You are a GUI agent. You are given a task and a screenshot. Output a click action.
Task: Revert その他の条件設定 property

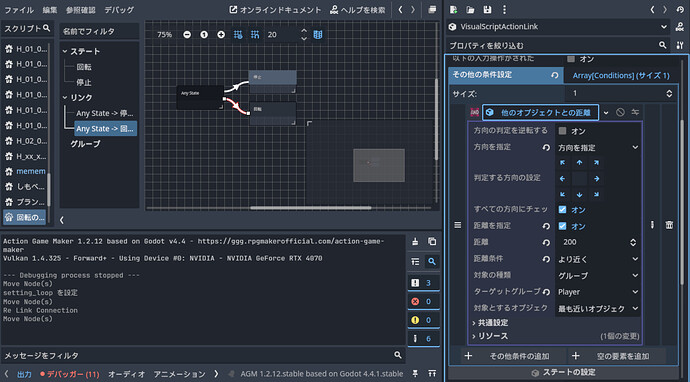point(554,75)
